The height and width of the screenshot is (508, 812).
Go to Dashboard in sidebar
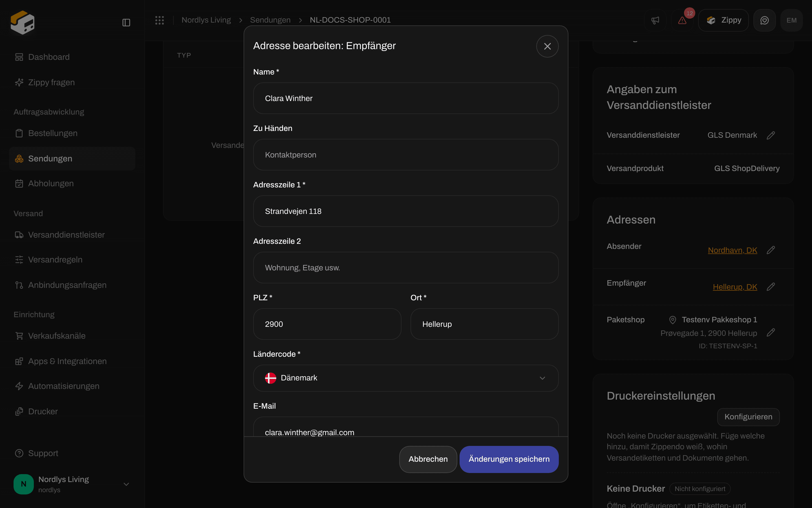click(72, 57)
